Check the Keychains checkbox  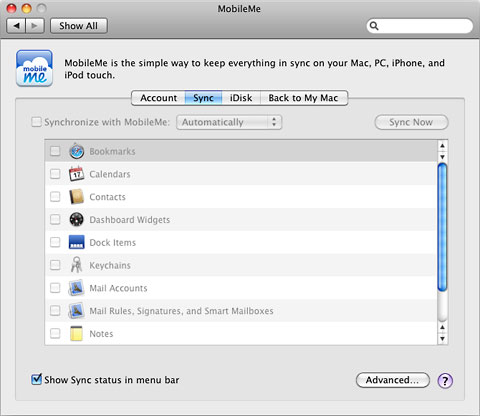[x=55, y=265]
